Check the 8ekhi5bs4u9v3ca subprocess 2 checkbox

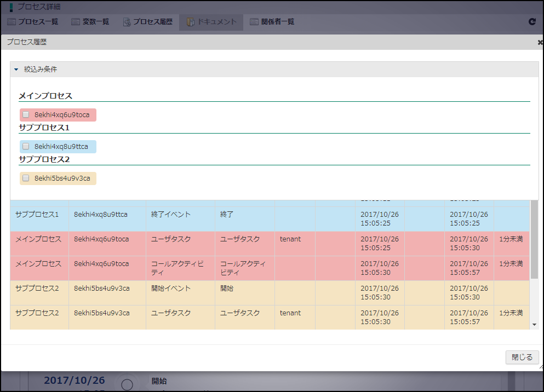pyautogui.click(x=26, y=178)
